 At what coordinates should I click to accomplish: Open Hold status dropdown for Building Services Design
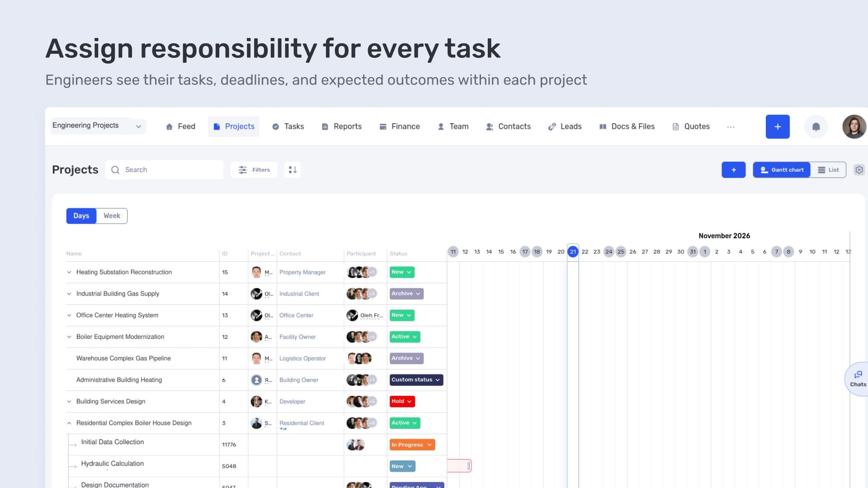click(x=402, y=401)
